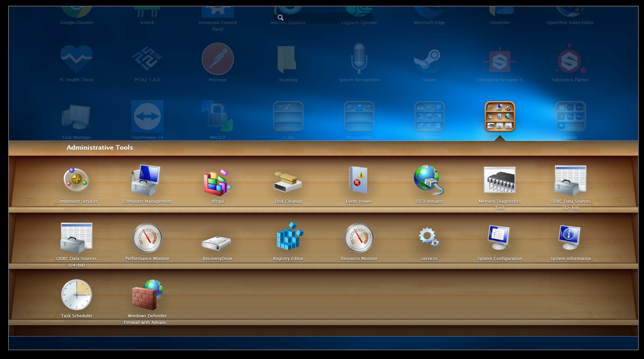Open Task Scheduler
The image size is (644, 359).
(x=76, y=295)
